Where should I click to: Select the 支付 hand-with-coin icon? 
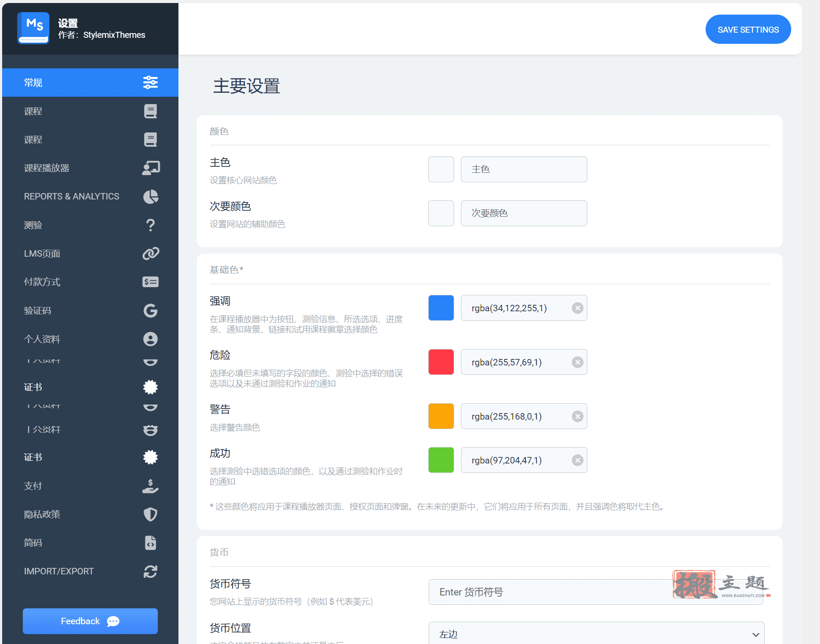pos(150,486)
